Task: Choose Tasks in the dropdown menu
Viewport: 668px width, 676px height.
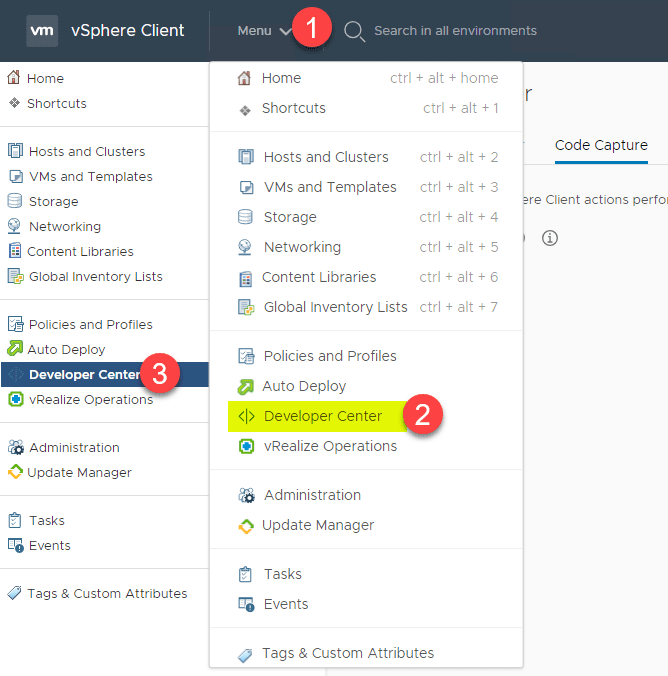Action: click(367, 574)
